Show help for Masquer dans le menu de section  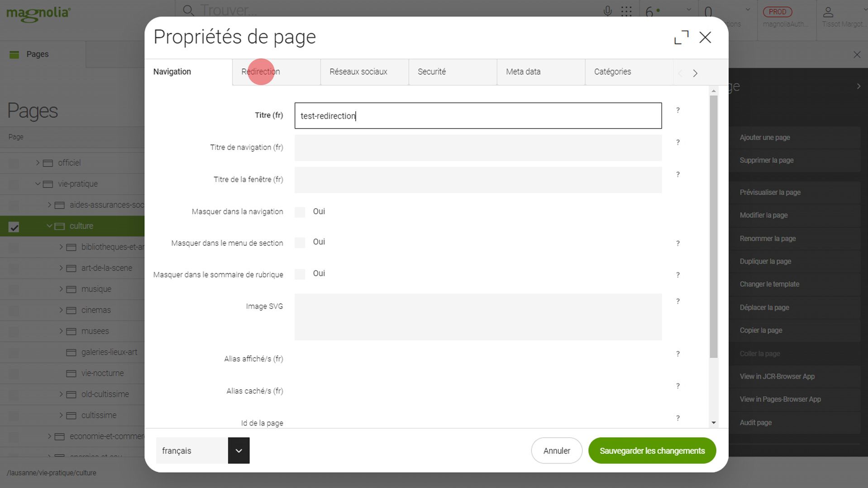point(677,243)
